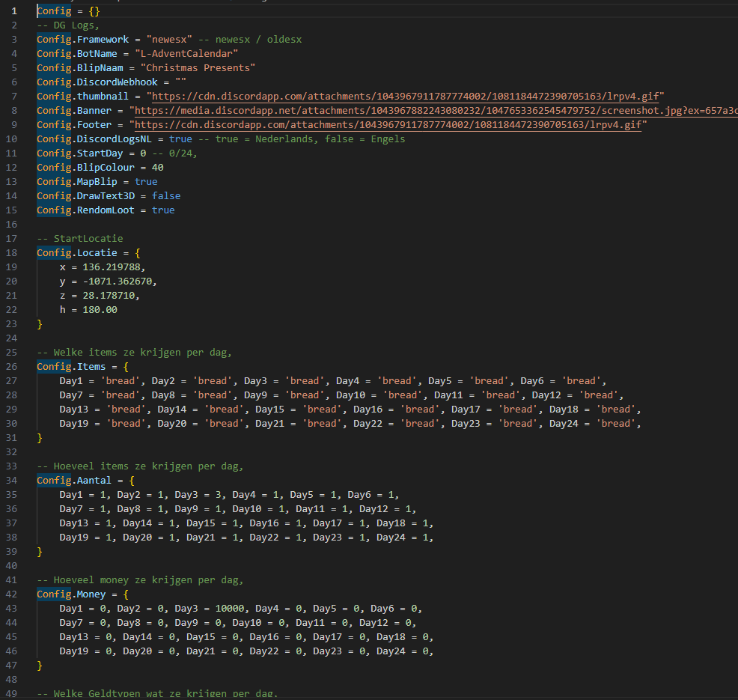Click the StartDay value 0
The width and height of the screenshot is (738, 700).
pyautogui.click(x=143, y=153)
